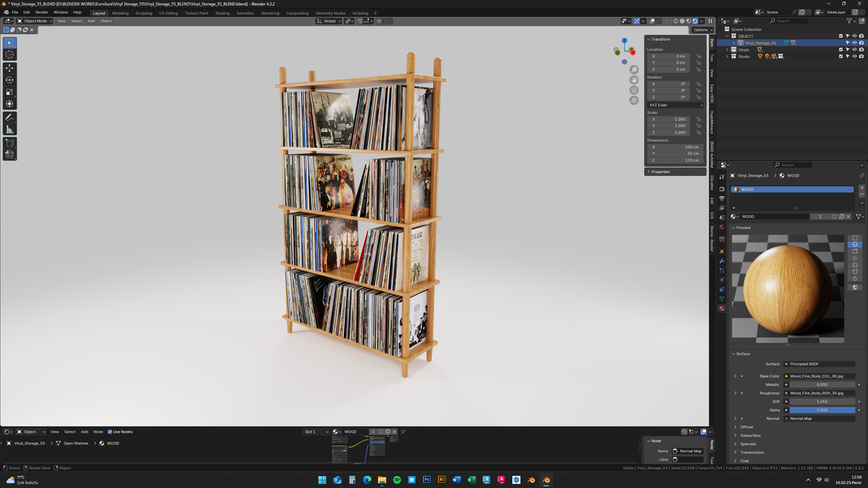Expand the Studio collection in outliner
This screenshot has width=868, height=488.
pyautogui.click(x=727, y=57)
